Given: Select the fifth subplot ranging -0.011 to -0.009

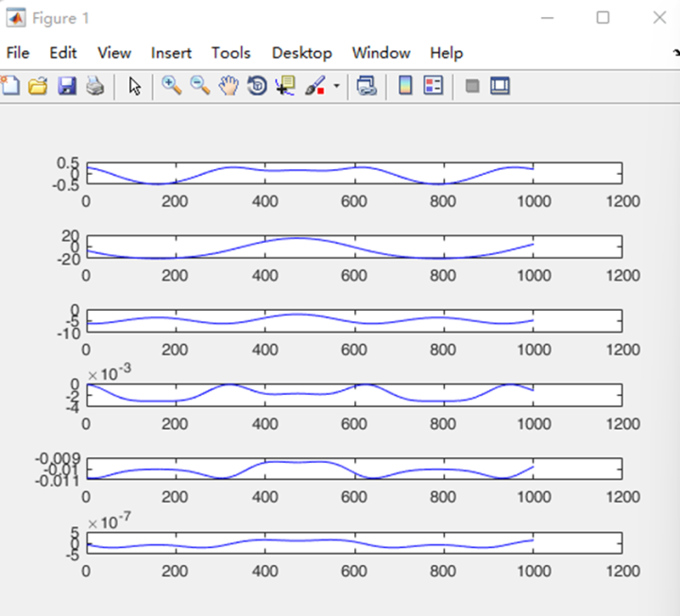Looking at the screenshot, I should pos(354,469).
